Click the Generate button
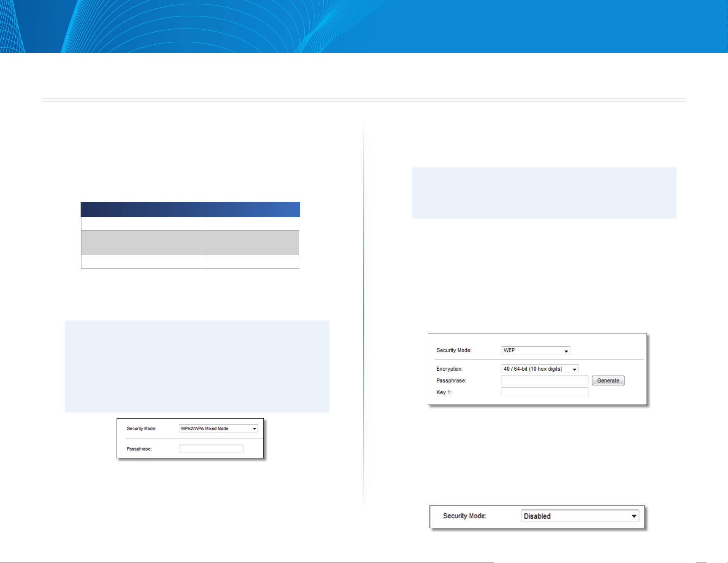This screenshot has width=728, height=563. click(x=608, y=381)
